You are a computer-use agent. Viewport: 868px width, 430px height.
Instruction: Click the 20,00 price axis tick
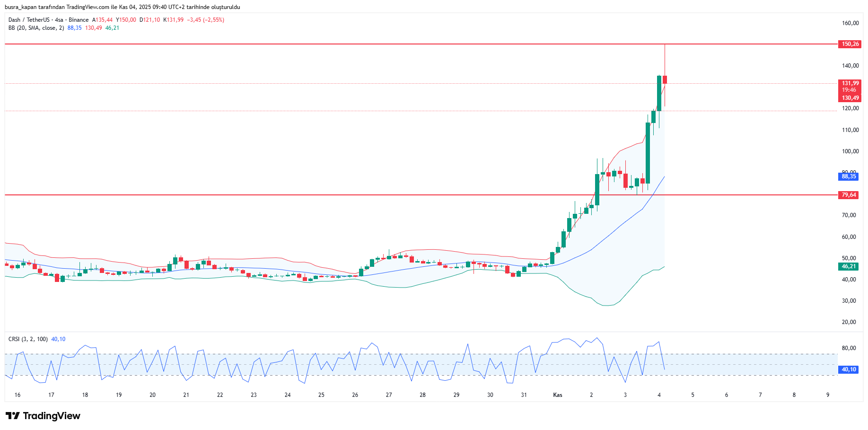click(849, 322)
